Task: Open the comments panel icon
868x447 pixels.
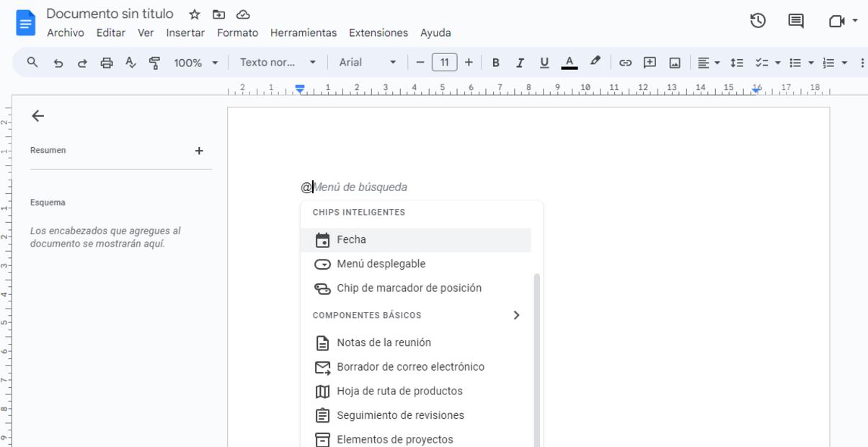Action: pyautogui.click(x=796, y=21)
